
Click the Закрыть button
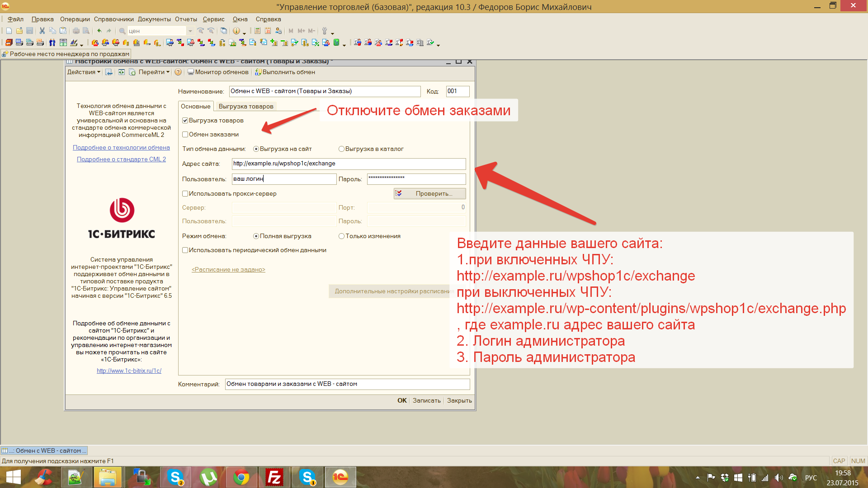pyautogui.click(x=459, y=401)
